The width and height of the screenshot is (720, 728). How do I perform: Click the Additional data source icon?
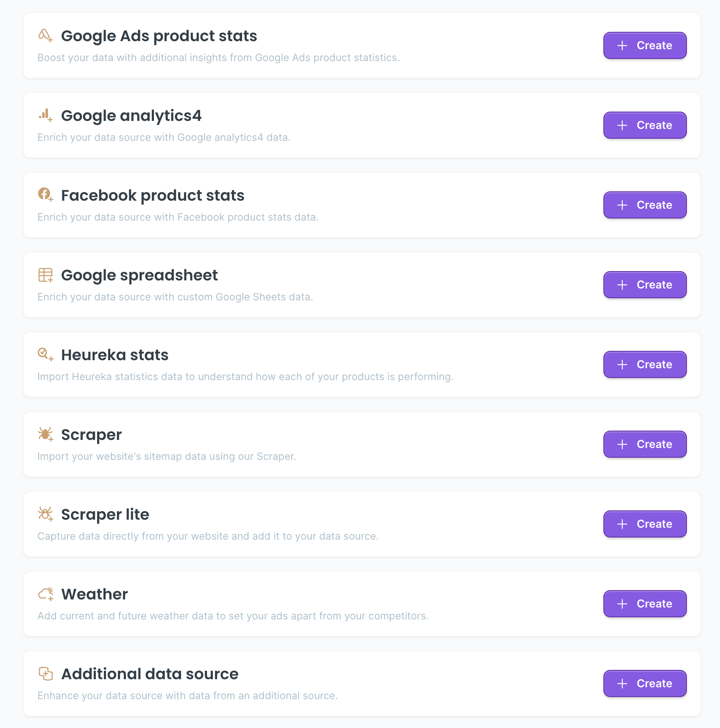tap(45, 673)
